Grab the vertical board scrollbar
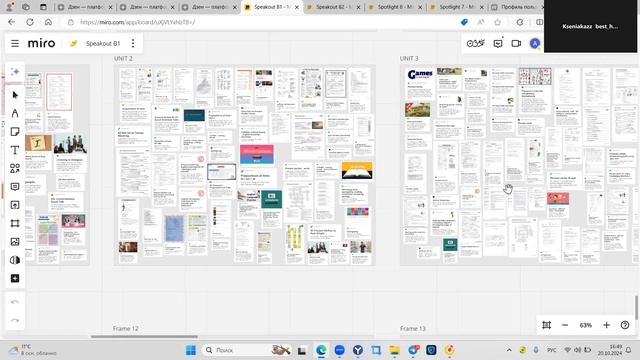This screenshot has width=640, height=360. click(x=636, y=307)
